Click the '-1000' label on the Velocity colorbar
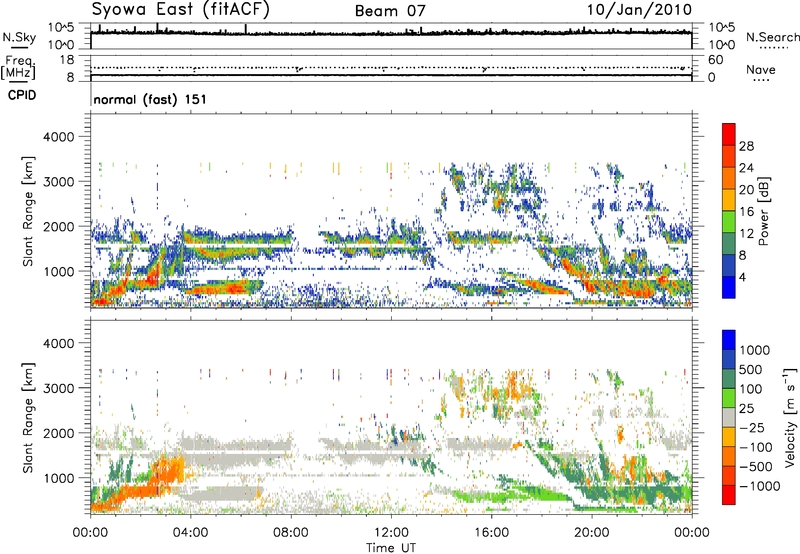This screenshot has height=554, width=800. coord(760,486)
